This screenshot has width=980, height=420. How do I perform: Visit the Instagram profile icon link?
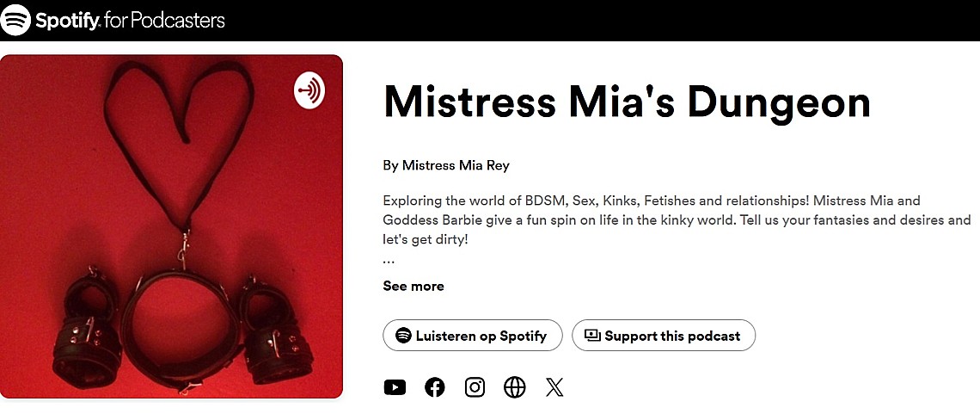[475, 387]
